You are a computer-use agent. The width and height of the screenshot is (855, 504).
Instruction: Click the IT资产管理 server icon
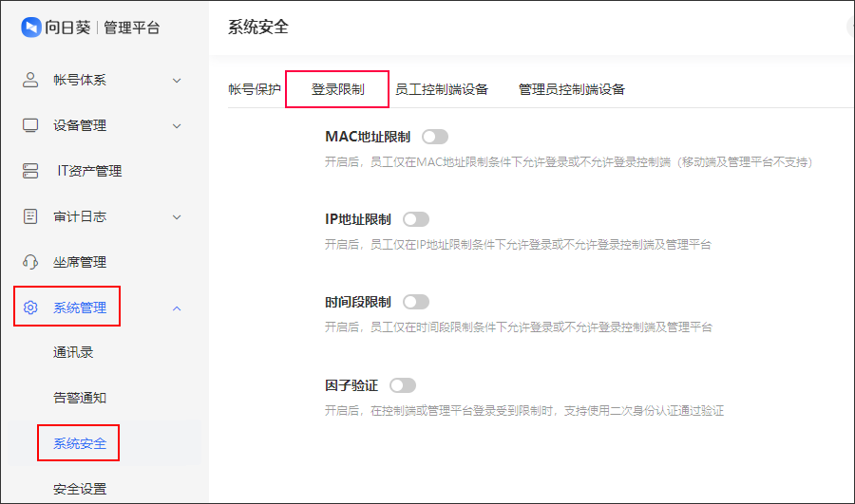tap(30, 171)
